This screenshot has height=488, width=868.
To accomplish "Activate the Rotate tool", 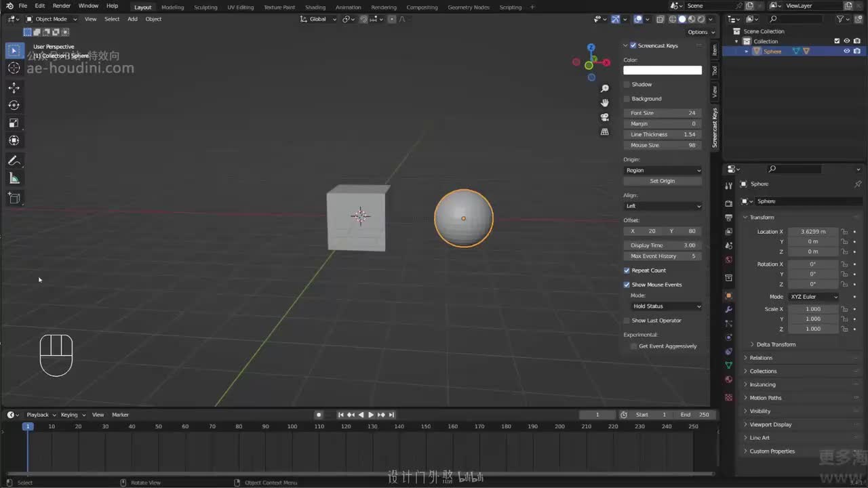I will (14, 105).
